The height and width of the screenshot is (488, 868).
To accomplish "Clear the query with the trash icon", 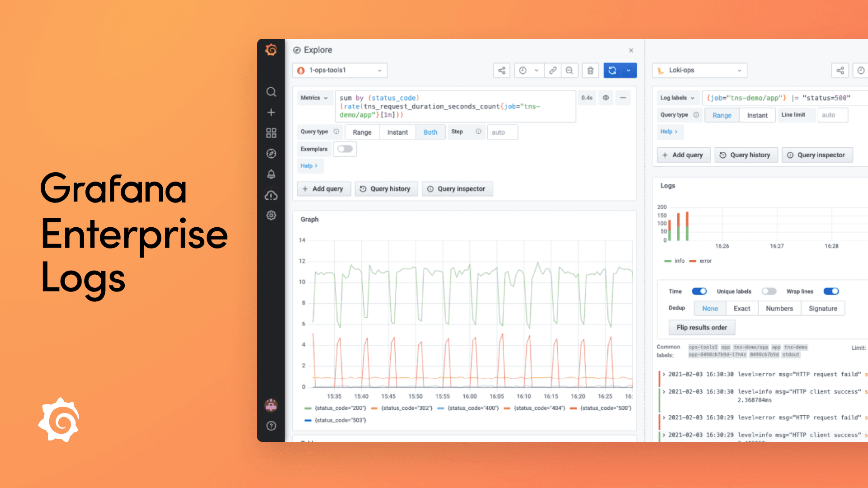I will [x=590, y=70].
